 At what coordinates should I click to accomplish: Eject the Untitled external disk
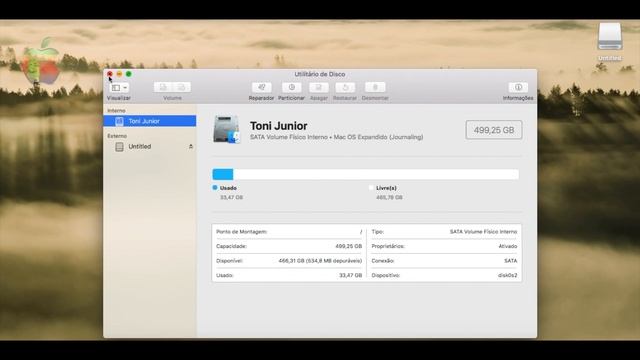pyautogui.click(x=191, y=147)
